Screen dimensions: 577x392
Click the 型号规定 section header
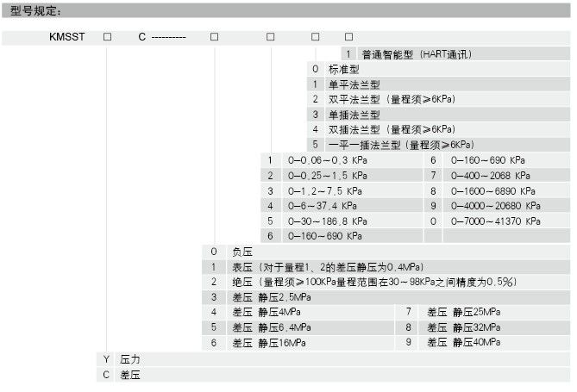click(42, 10)
